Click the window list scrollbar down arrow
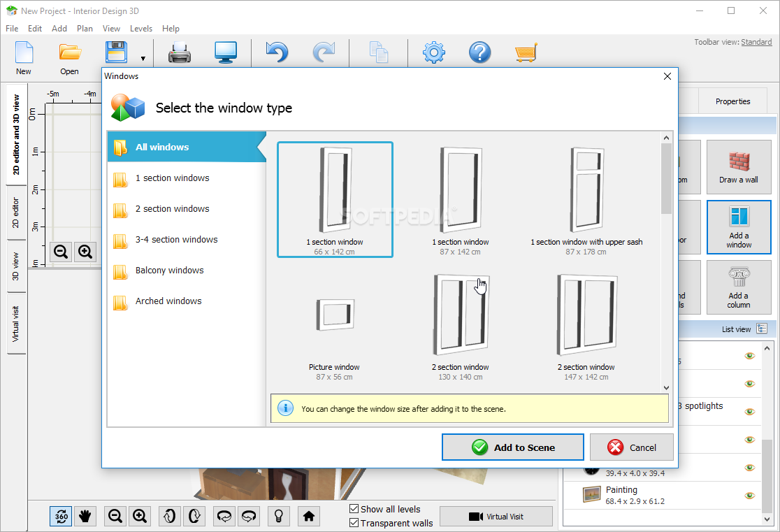Screen dimensions: 780x532 667,388
